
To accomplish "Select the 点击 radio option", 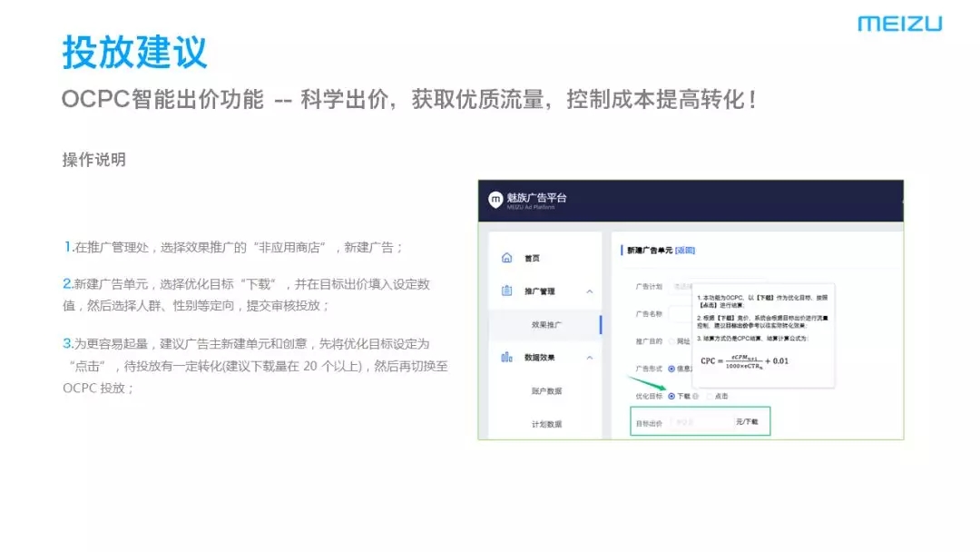I will click(710, 396).
